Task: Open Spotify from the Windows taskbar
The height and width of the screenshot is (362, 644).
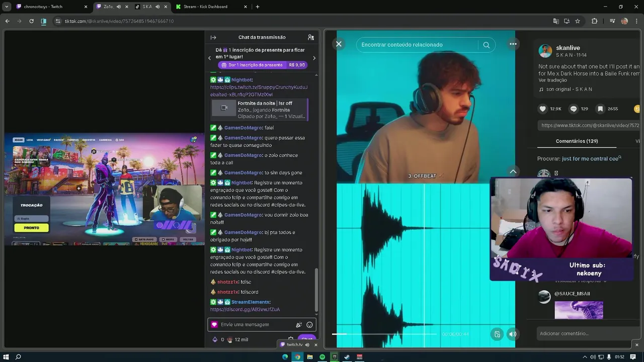Action: point(322,357)
